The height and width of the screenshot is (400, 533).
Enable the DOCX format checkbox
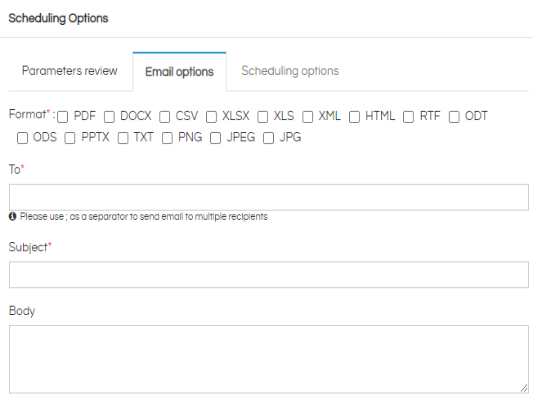coord(109,117)
